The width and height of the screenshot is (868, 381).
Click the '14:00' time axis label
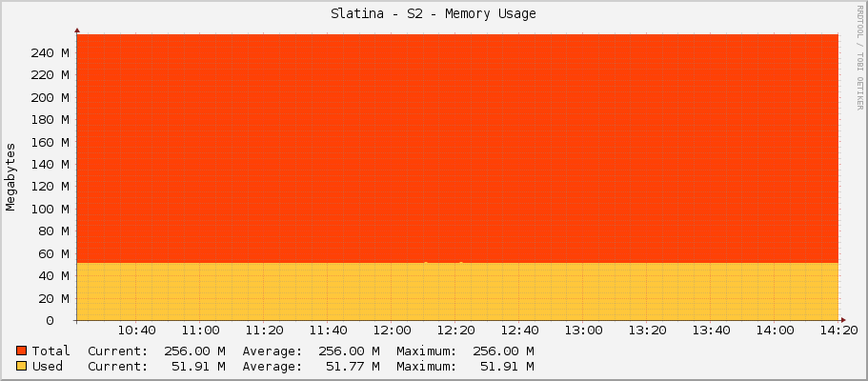tap(775, 331)
